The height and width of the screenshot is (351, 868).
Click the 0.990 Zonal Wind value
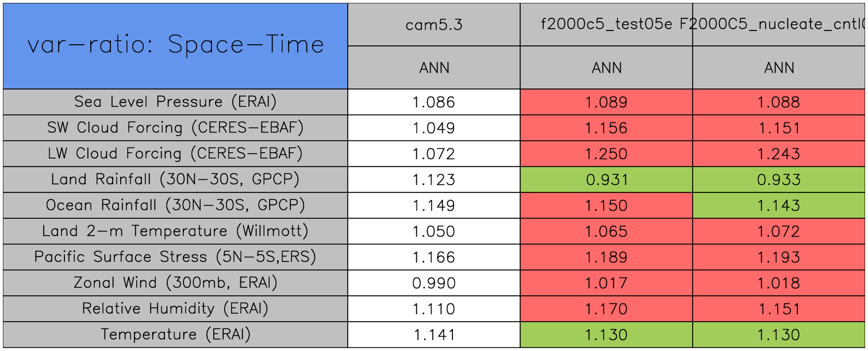(434, 283)
